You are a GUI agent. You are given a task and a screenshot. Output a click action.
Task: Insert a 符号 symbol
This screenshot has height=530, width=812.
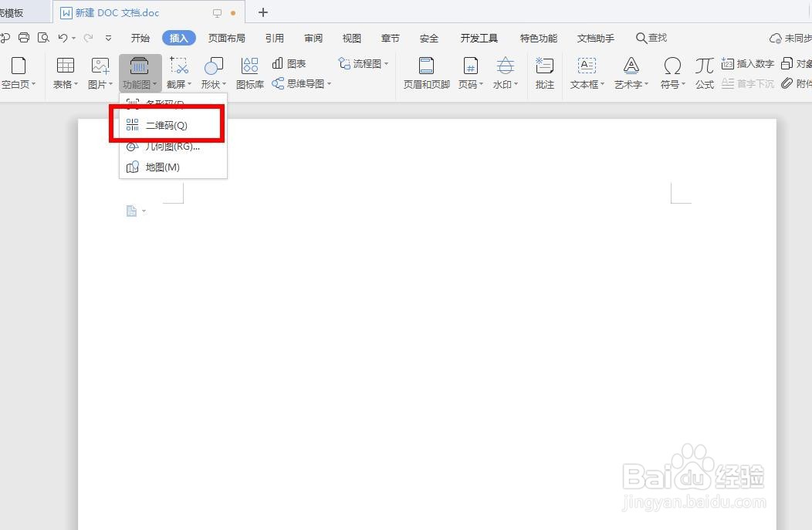[x=672, y=73]
